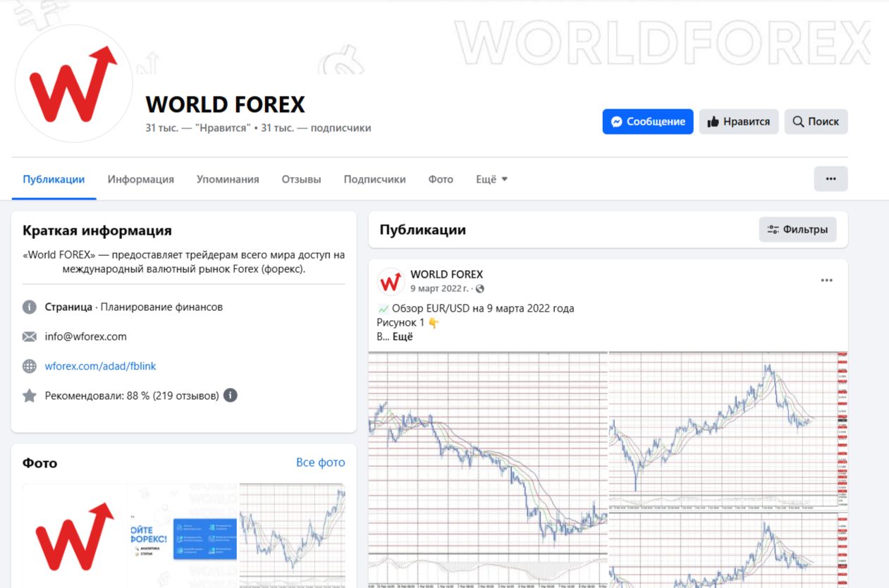This screenshot has height=588, width=889.
Task: Click the WORLD FOREX post author avatar
Action: point(391,281)
